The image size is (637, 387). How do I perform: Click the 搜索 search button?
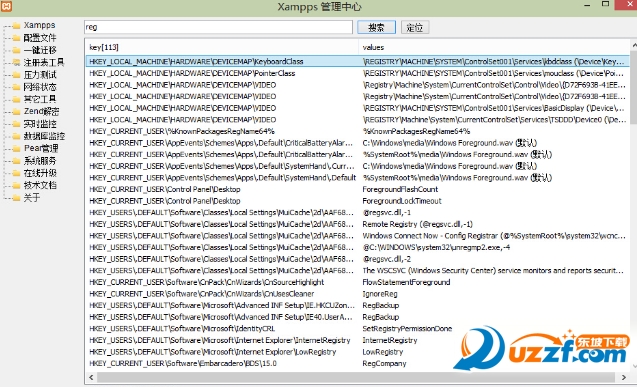376,27
